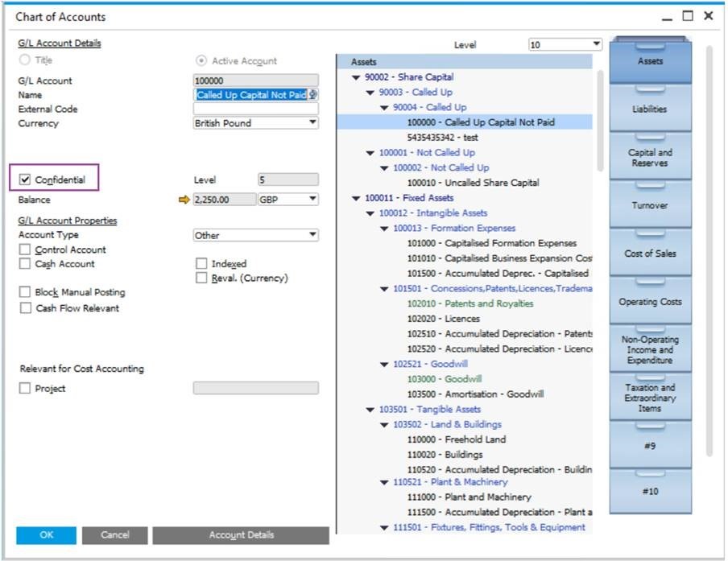This screenshot has height=561, width=728.
Task: Click the account tree vertical scrollbar
Action: click(x=600, y=121)
